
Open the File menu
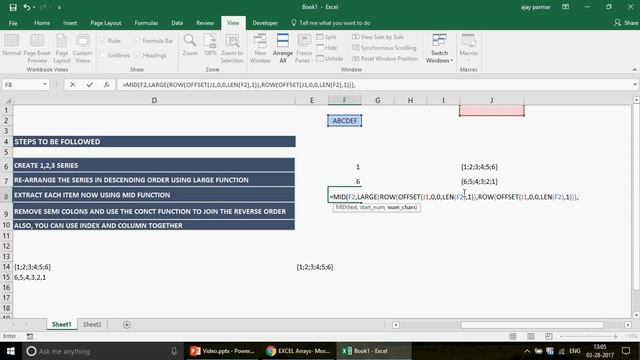coord(13,23)
